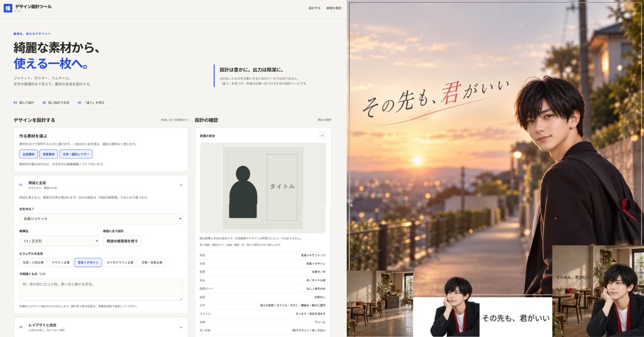The image size is (644, 337).
Task: Click the blue 描 app logo icon
Action: (8, 8)
